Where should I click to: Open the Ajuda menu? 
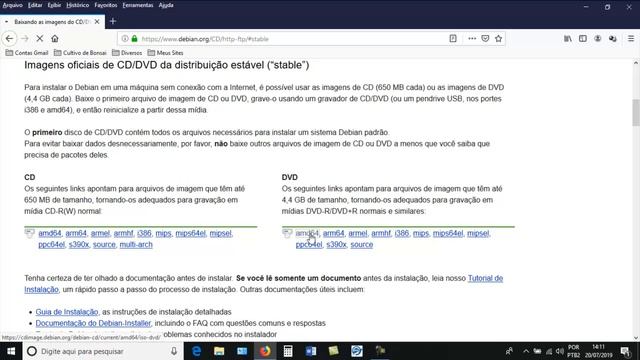coord(166,5)
